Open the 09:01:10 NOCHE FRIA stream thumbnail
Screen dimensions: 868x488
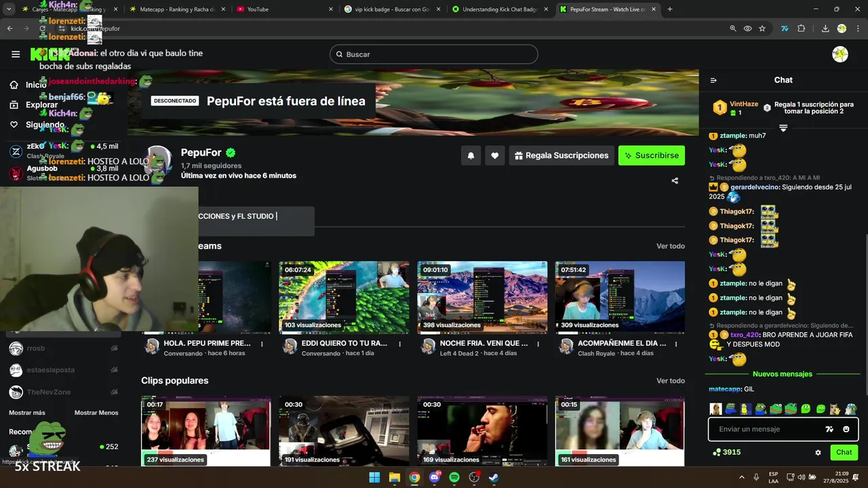[x=482, y=298]
